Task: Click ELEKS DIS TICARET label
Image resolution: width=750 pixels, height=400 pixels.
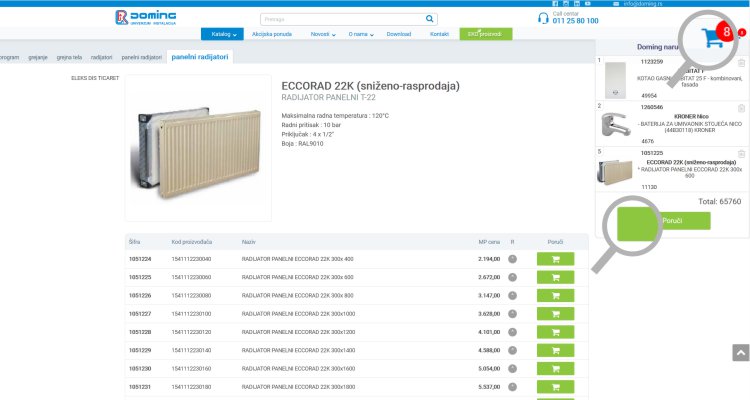Action: point(95,78)
